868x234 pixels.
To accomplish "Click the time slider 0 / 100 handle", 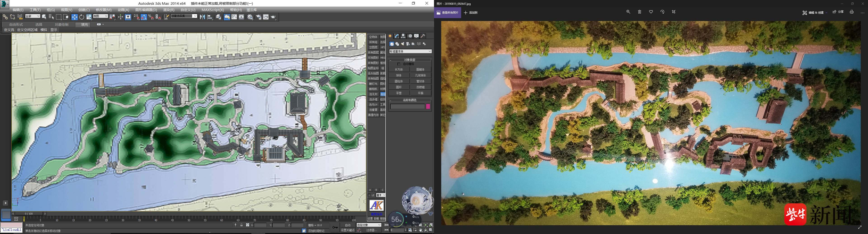I will coord(29,213).
